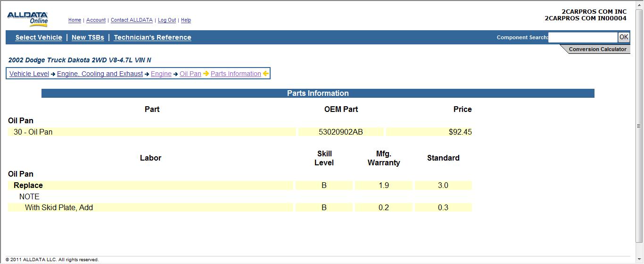The height and width of the screenshot is (264, 644).
Task: Click the skid plate standard time 0.3
Action: tap(443, 207)
